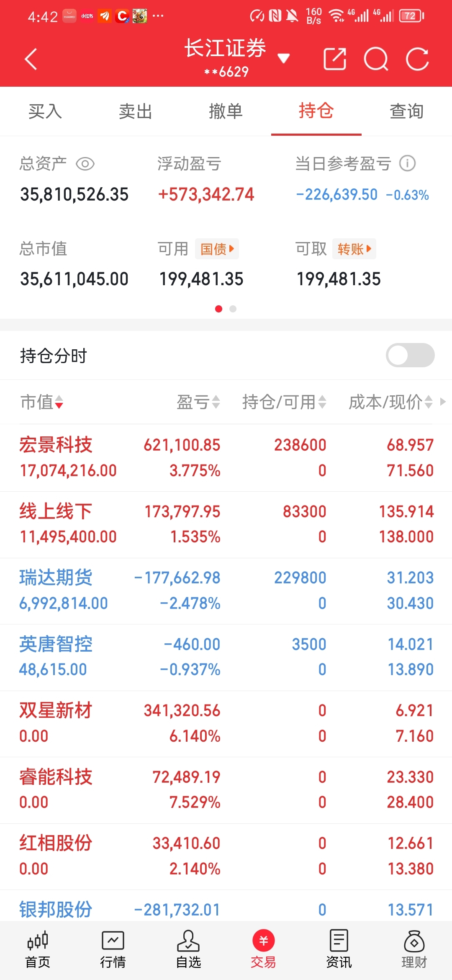Switch to the 买入 tab
Viewport: 452px width, 980px height.
(45, 111)
